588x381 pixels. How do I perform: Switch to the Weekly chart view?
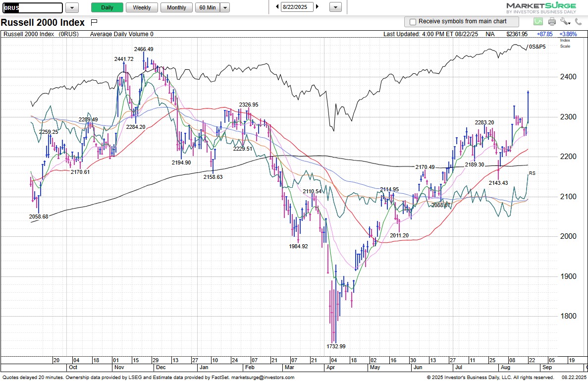(x=142, y=7)
